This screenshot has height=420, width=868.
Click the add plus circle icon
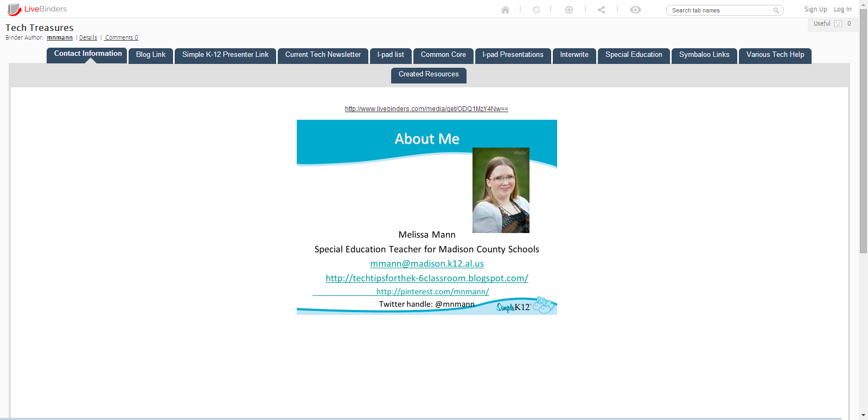569,10
